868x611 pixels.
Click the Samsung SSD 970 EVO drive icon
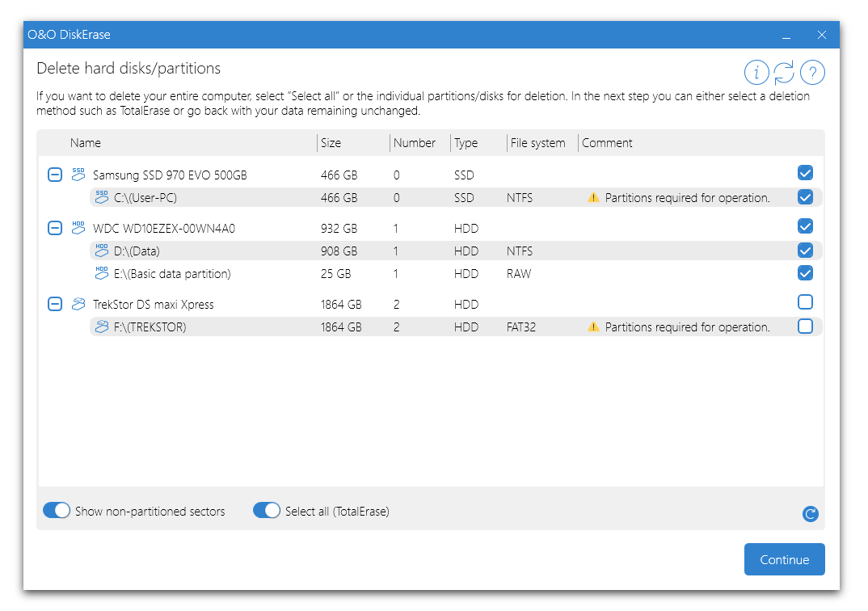coord(78,175)
